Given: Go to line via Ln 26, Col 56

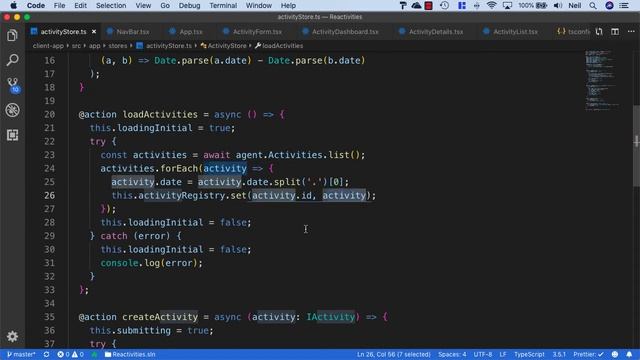Looking at the screenshot, I should 393,354.
